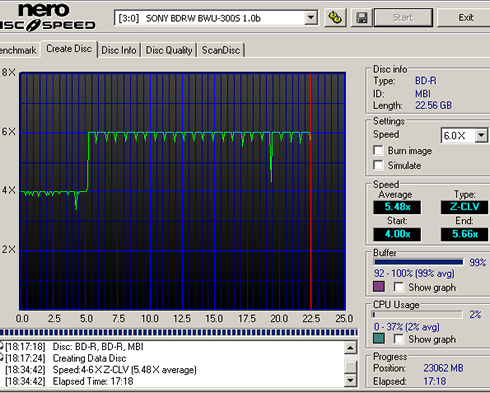Click the Z-CLV type value
The width and height of the screenshot is (490, 393).
(464, 207)
